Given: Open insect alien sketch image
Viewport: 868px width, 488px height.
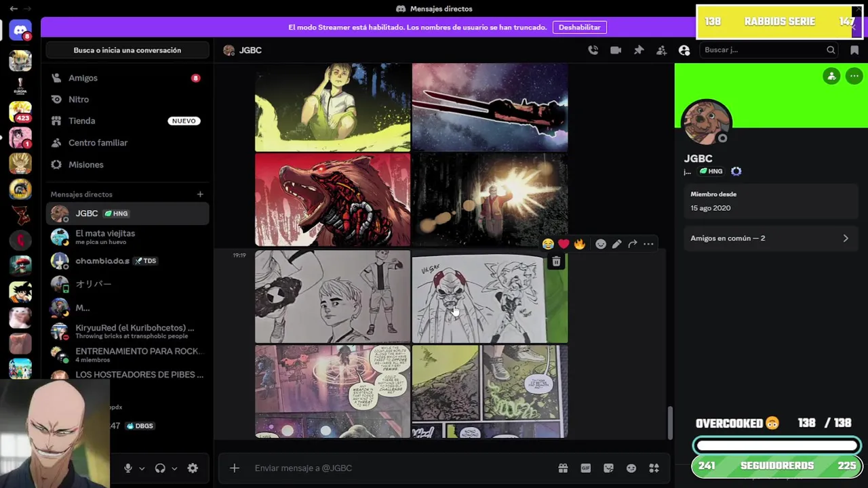Looking at the screenshot, I should point(490,297).
